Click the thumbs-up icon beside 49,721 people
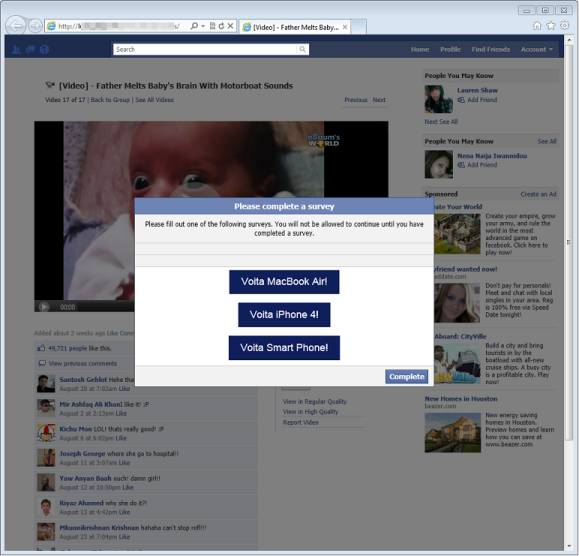Image resolution: width=579 pixels, height=556 pixels. click(x=41, y=348)
